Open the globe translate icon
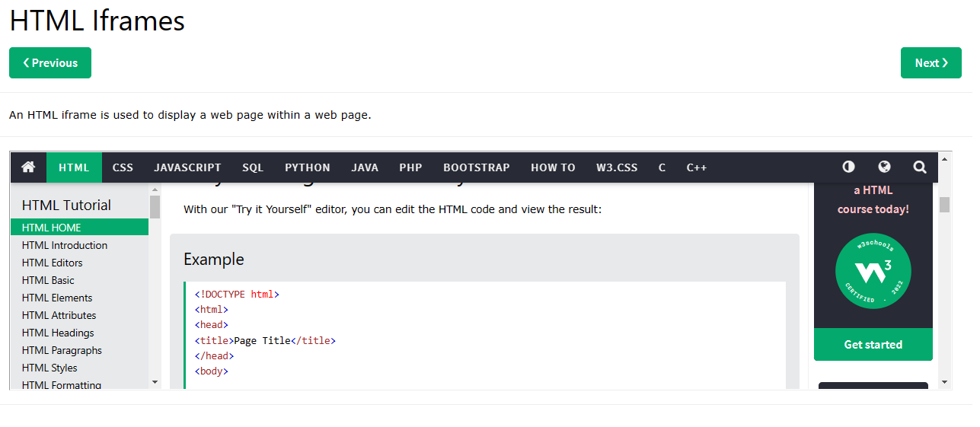Screen dimensions: 980x427 [884, 167]
